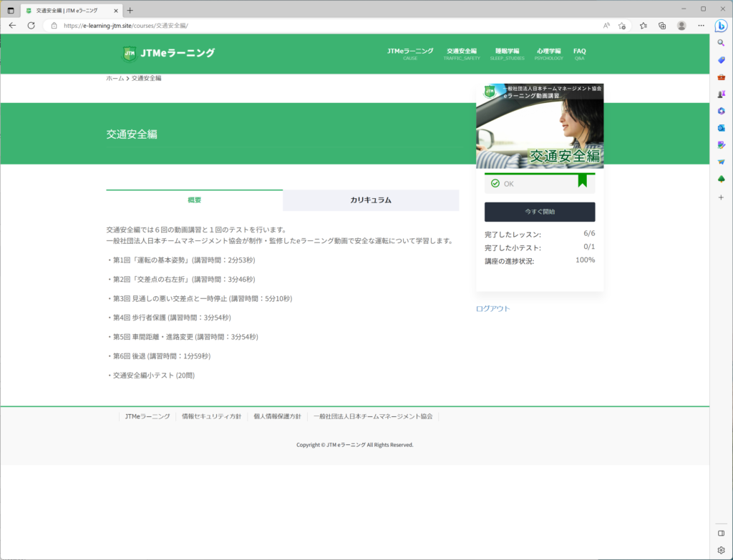Open the tab actions menu button
This screenshot has height=560, width=733.
click(x=10, y=10)
